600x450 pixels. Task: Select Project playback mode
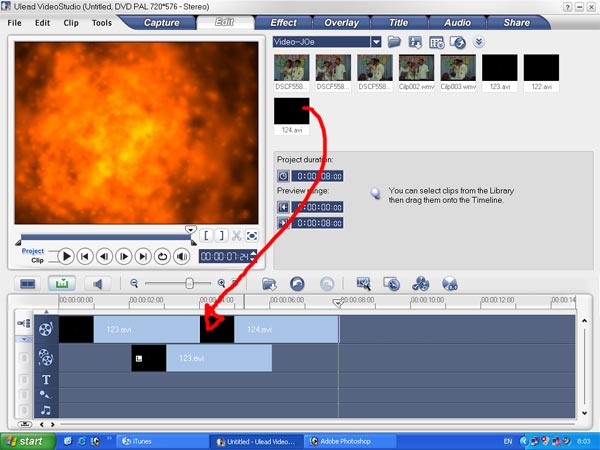[33, 251]
